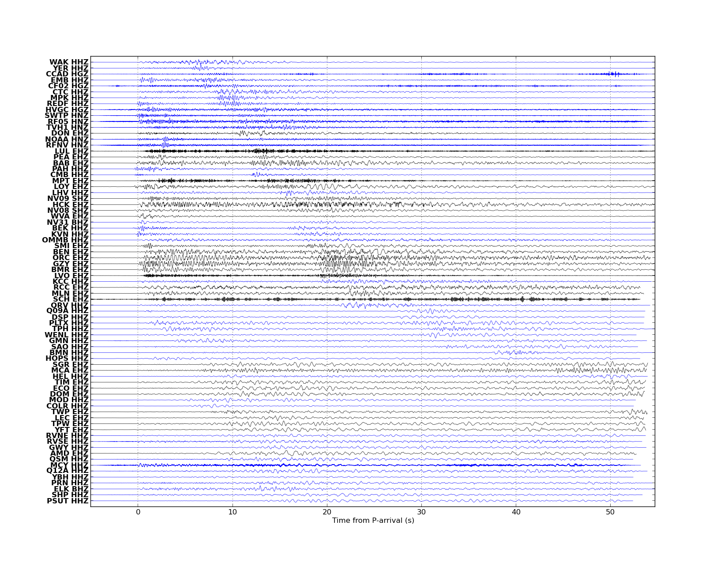Image resolution: width=728 pixels, height=563 pixels.
Task: Click the 'Time from P-arrival (s)' axis title
Action: click(373, 521)
